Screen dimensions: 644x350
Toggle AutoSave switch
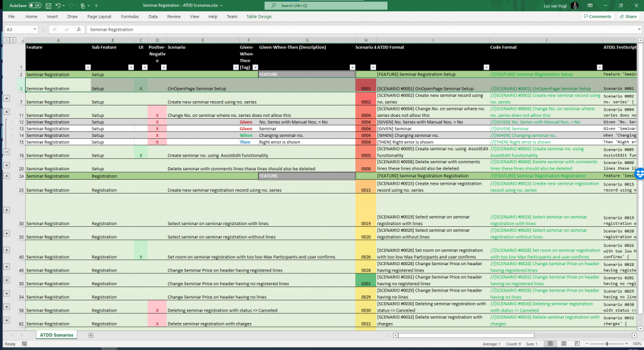click(35, 6)
